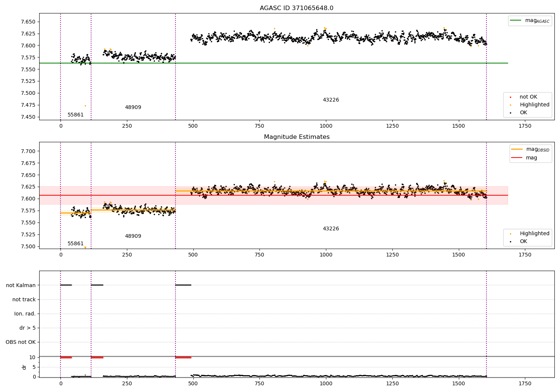Click the 'OBS not OK' axis label
The image size is (560, 392).
(21, 342)
